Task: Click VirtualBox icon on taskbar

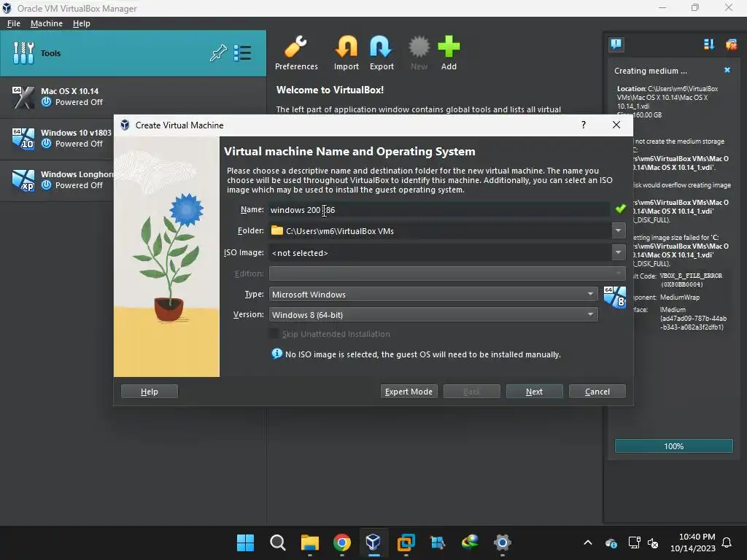Action: click(x=374, y=542)
